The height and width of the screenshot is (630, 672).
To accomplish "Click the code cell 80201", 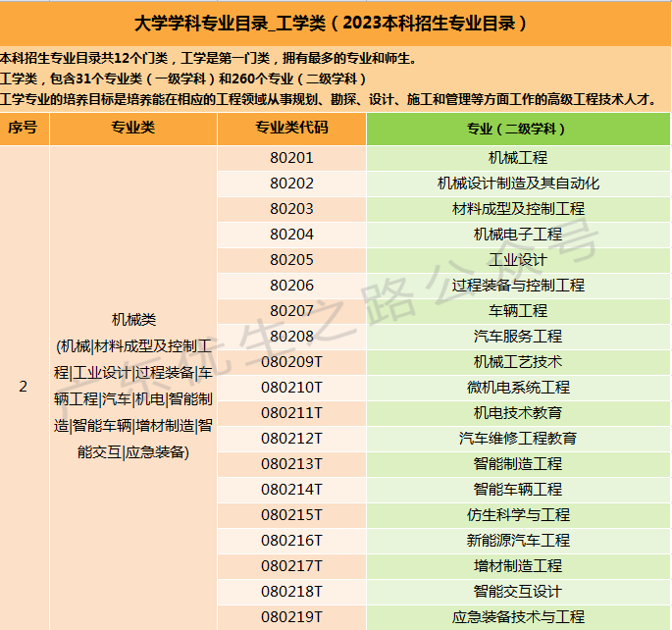I will coord(292,158).
